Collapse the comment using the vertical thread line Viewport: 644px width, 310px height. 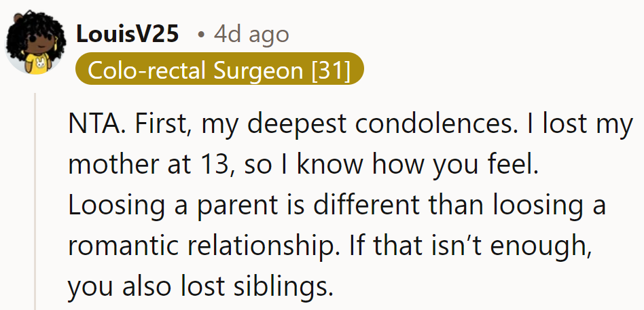pos(37,204)
